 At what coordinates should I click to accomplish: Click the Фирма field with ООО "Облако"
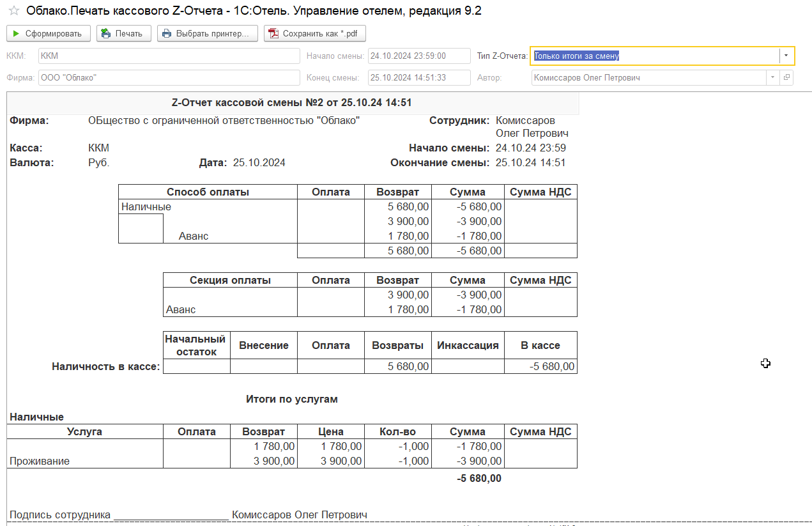point(169,77)
